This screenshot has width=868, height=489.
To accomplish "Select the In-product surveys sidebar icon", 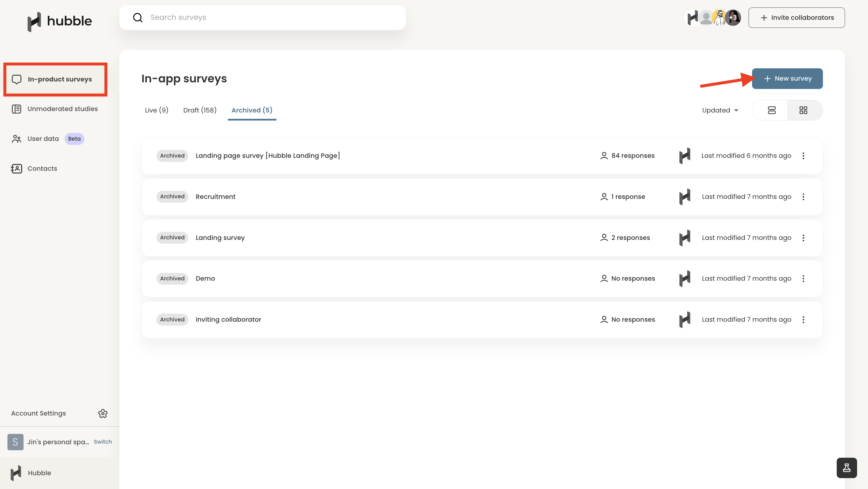I will click(17, 79).
